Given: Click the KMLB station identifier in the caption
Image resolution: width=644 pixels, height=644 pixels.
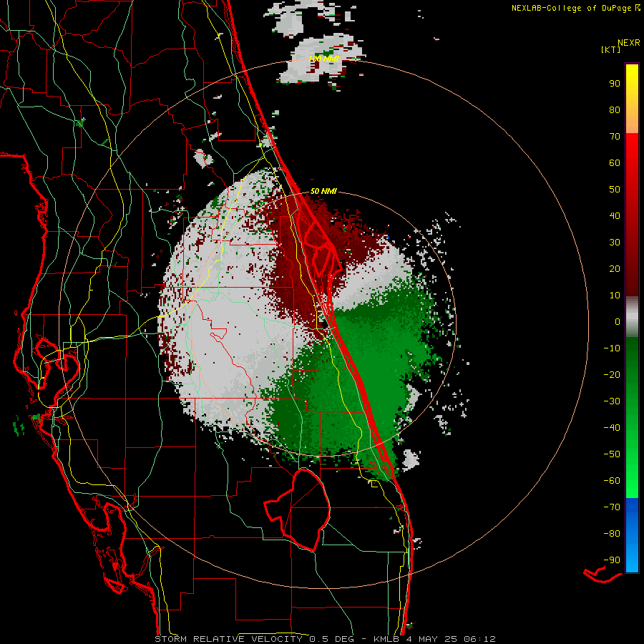Looking at the screenshot, I should pyautogui.click(x=387, y=639).
